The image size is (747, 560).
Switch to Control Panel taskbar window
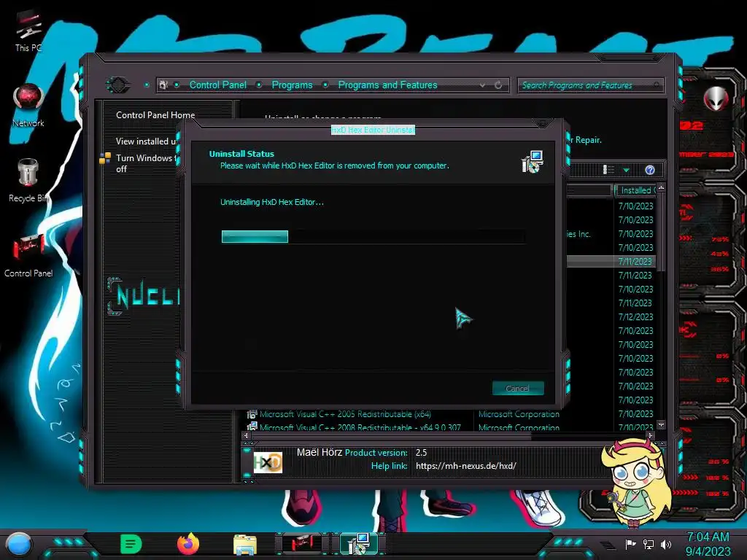[302, 544]
